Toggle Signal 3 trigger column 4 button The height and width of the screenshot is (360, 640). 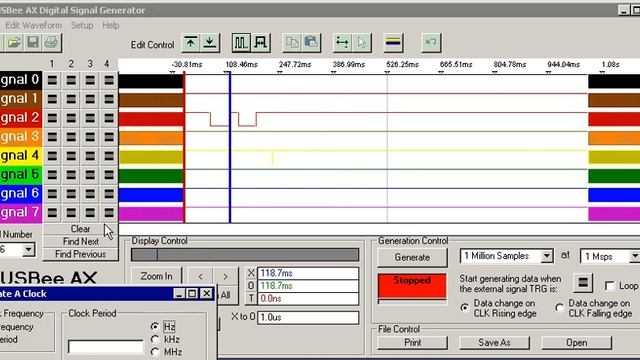pyautogui.click(x=109, y=137)
